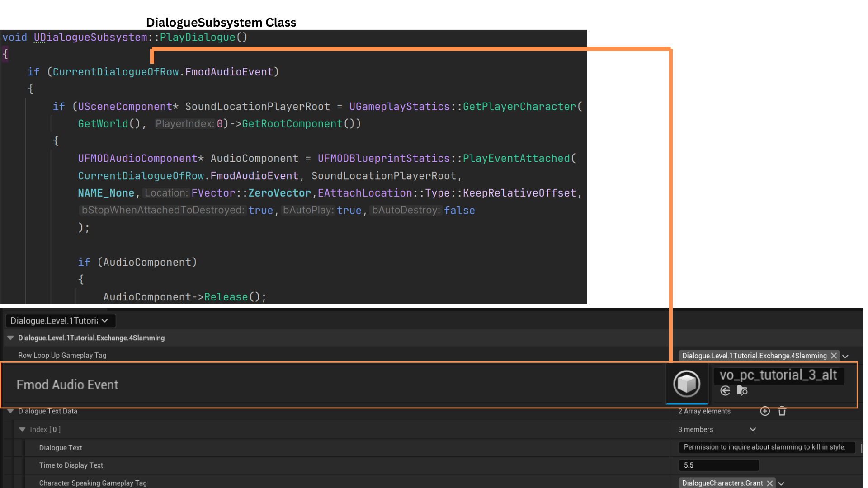Image resolution: width=868 pixels, height=488 pixels.
Task: Collapse the Index [0] array entry
Action: [x=22, y=429]
